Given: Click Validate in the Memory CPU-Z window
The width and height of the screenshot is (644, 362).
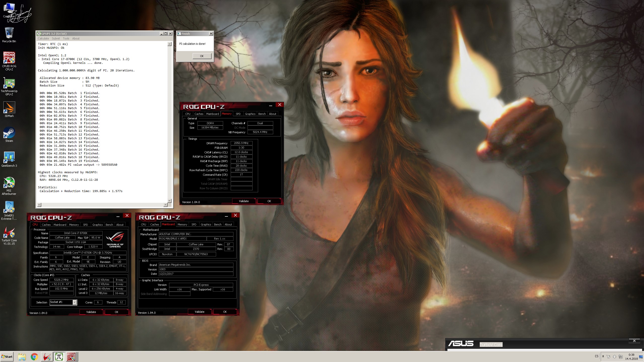Looking at the screenshot, I should point(244,201).
